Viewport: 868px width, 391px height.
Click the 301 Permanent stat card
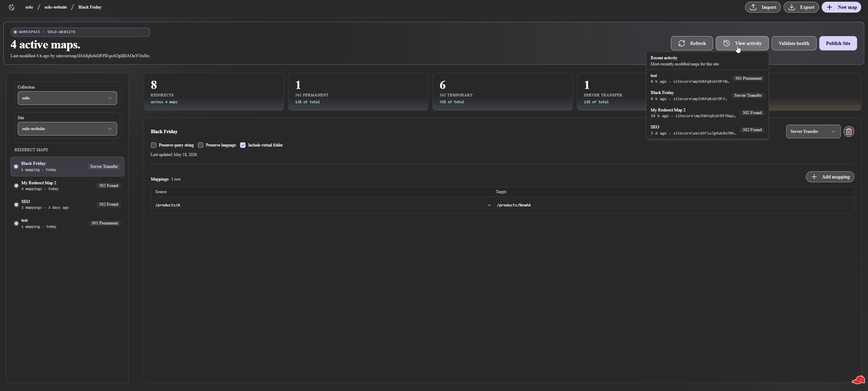pos(358,92)
